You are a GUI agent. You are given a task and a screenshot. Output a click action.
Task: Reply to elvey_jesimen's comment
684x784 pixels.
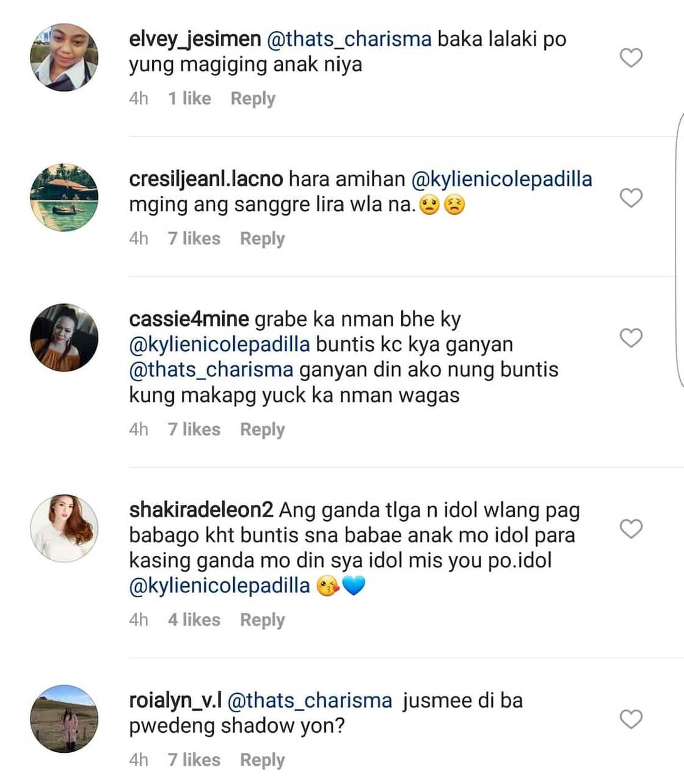[x=253, y=99]
